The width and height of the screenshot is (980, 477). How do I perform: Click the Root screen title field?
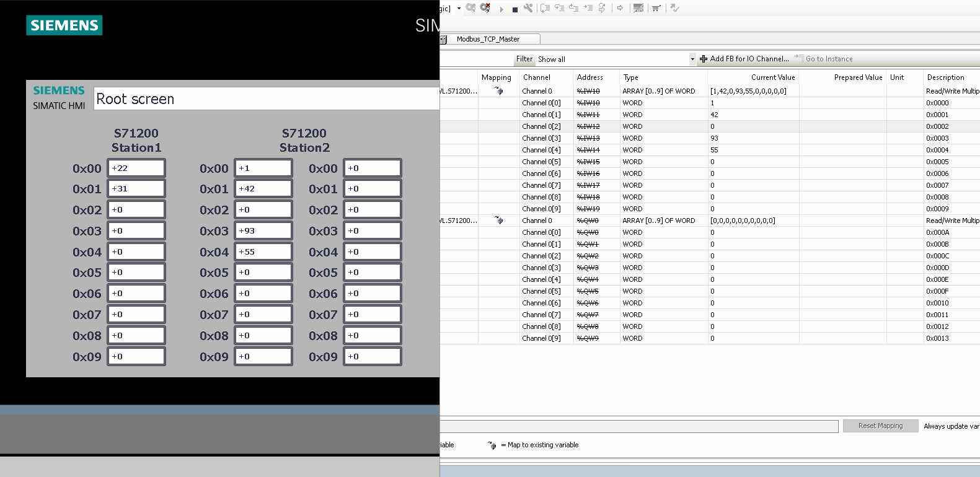267,98
